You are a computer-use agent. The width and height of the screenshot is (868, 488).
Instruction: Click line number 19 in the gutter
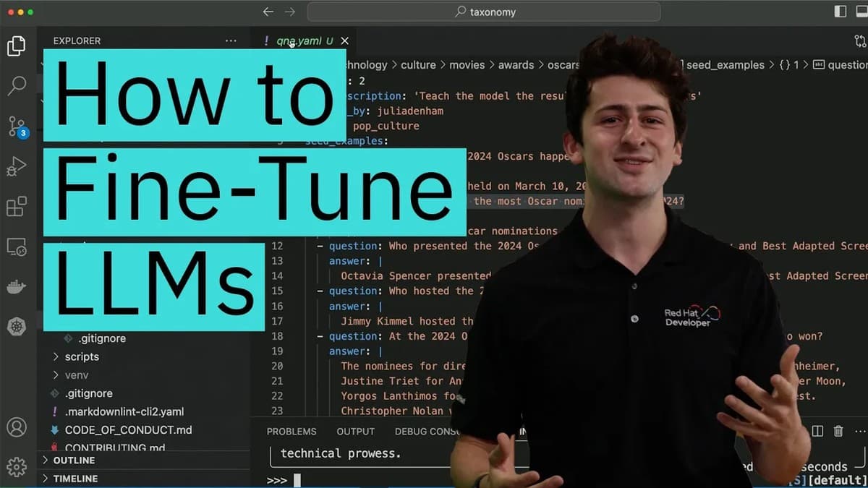coord(277,351)
